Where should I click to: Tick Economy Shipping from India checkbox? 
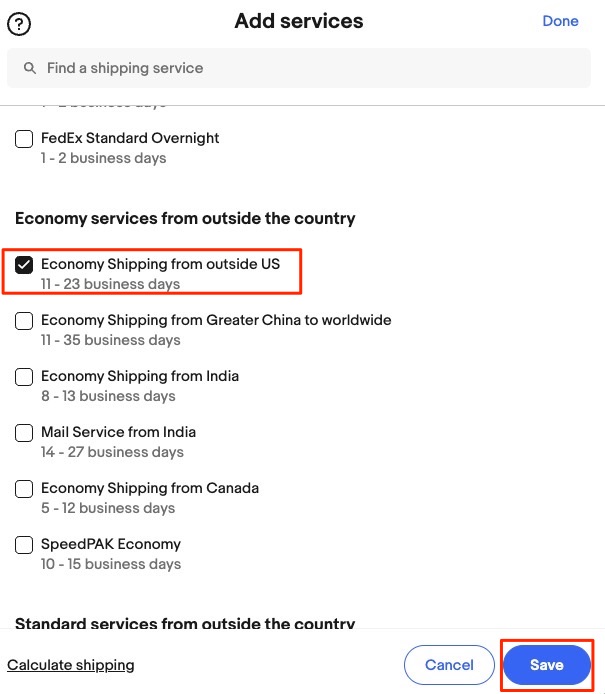tap(24, 377)
